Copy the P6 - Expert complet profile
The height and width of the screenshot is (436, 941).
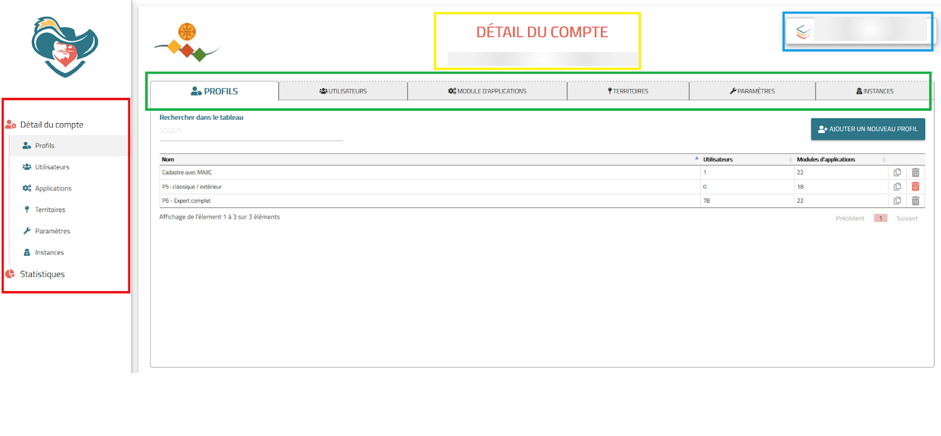pyautogui.click(x=897, y=201)
